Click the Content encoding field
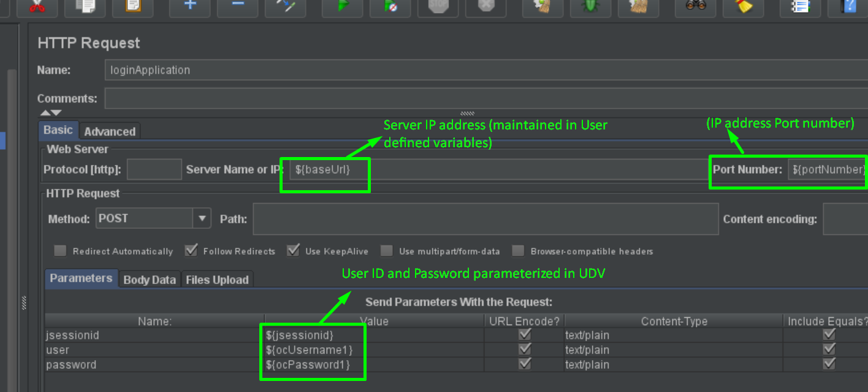Screen dimensions: 868x392 [845, 219]
